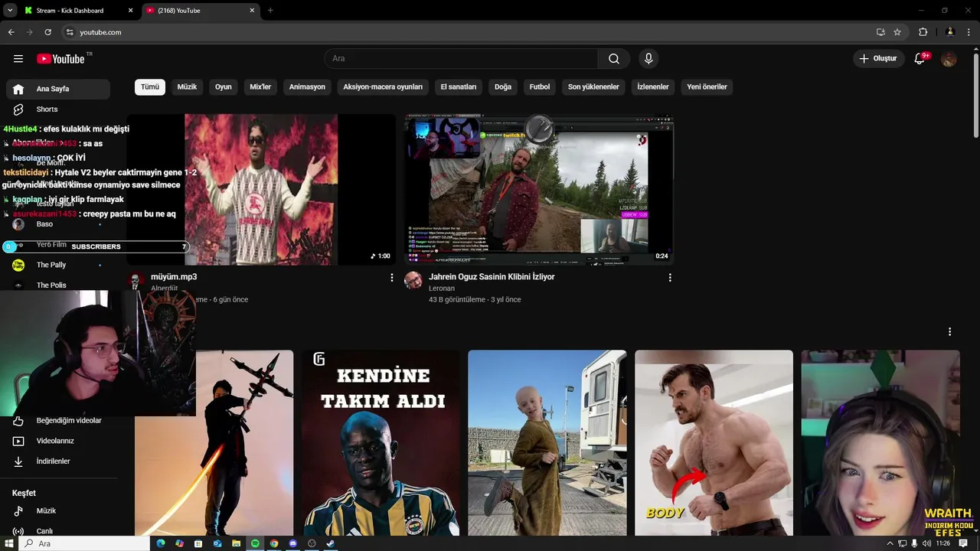This screenshot has height=551, width=980.
Task: Select the Aksiyon-macera oyunları chip
Action: point(383,86)
